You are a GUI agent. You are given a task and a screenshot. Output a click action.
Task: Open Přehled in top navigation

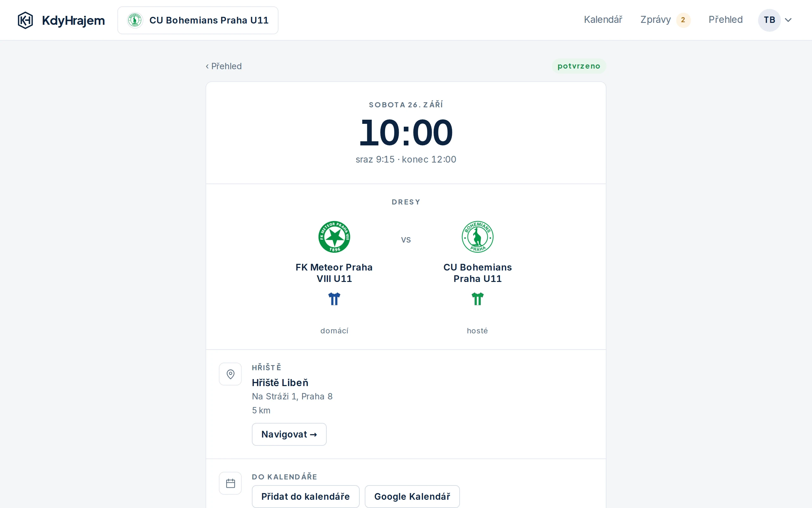point(725,20)
